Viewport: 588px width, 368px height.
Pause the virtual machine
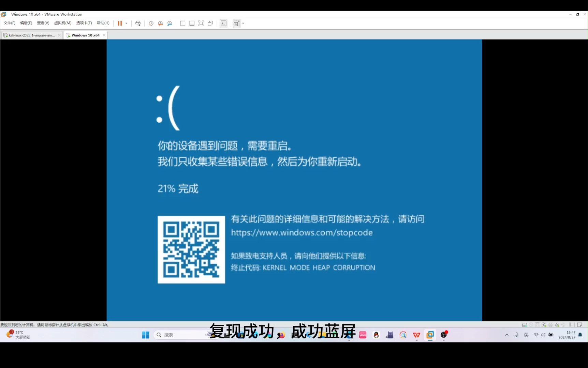click(x=119, y=23)
